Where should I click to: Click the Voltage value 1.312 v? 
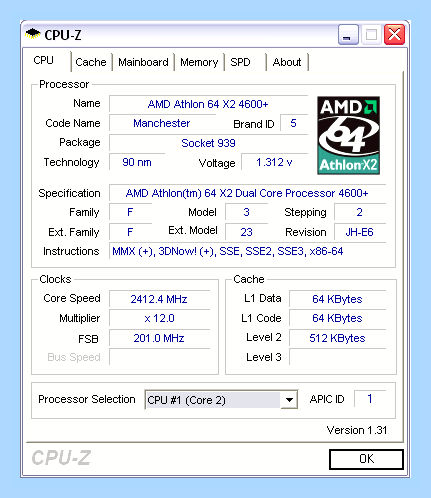tap(274, 162)
